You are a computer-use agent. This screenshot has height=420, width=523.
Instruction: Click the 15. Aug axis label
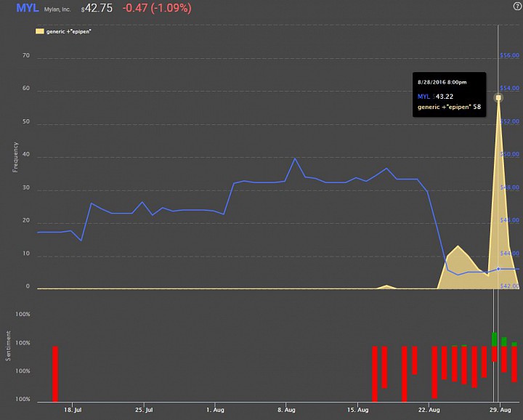pyautogui.click(x=357, y=410)
